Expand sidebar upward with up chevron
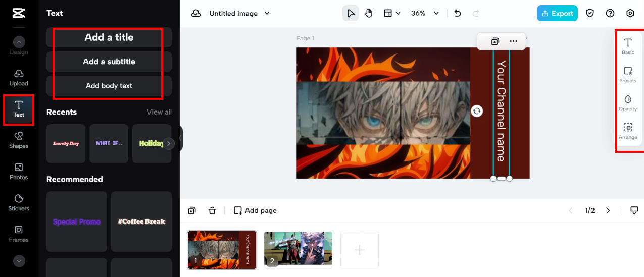This screenshot has width=644, height=277. coord(19,42)
